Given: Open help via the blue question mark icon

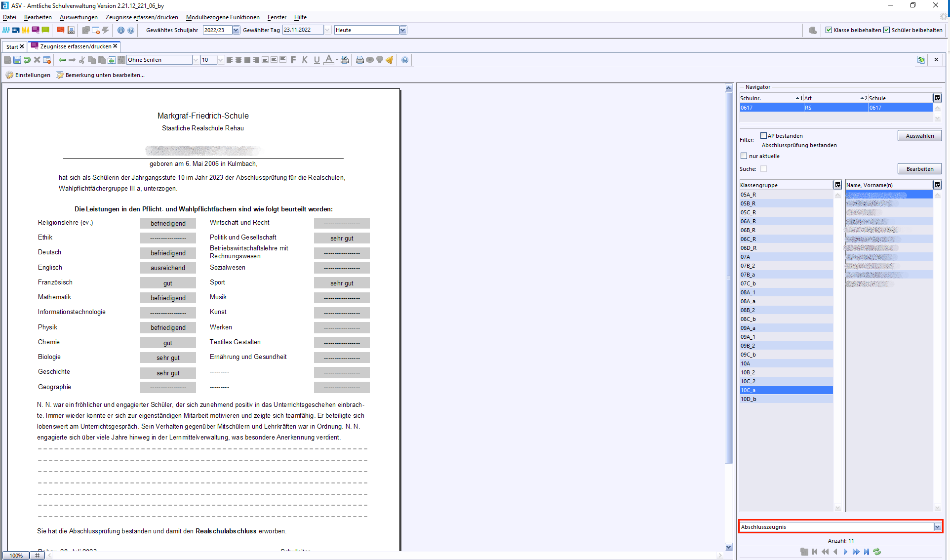Looking at the screenshot, I should coord(405,60).
